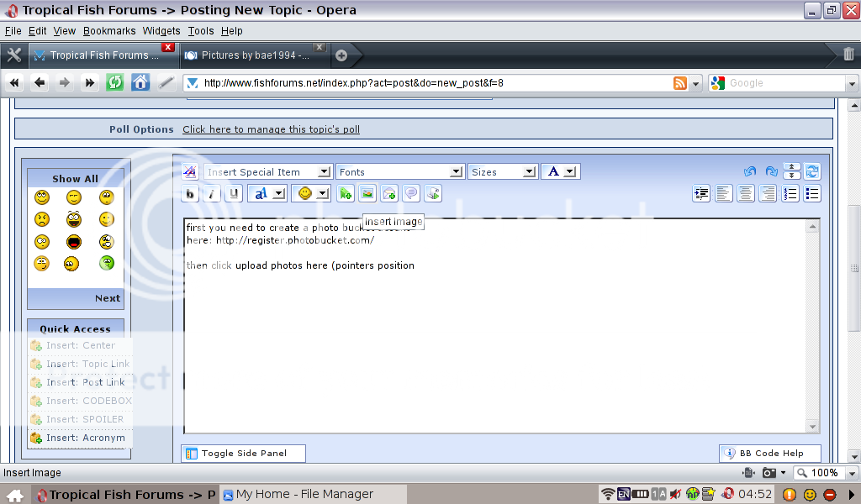861x504 pixels.
Task: Click Next in emoticon panel
Action: (107, 298)
